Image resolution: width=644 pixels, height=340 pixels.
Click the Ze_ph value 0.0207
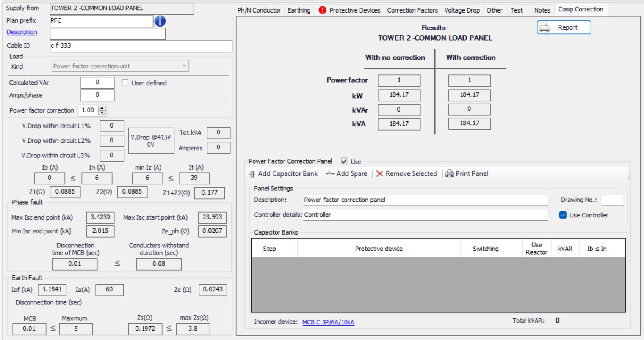point(212,231)
